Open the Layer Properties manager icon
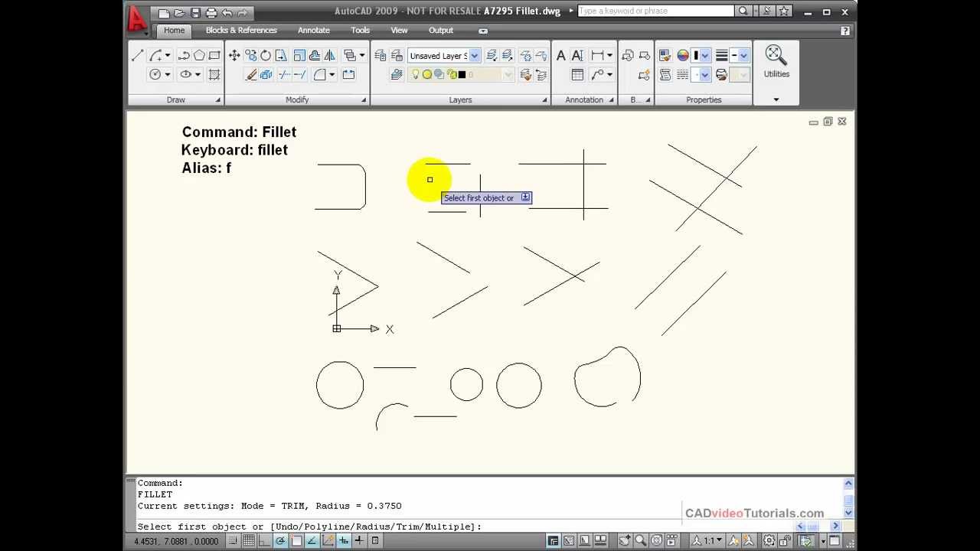Screen dimensions: 980x551 point(381,55)
